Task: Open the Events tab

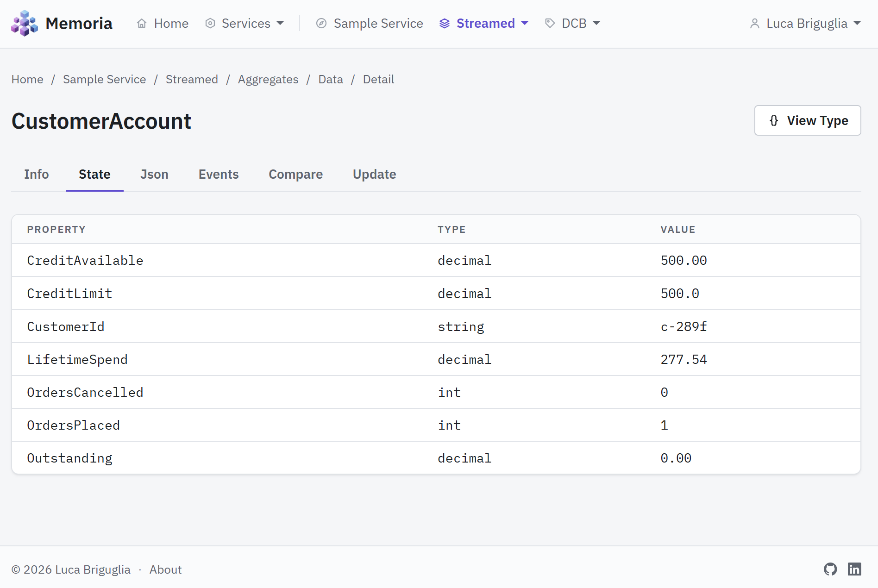Action: pos(219,174)
